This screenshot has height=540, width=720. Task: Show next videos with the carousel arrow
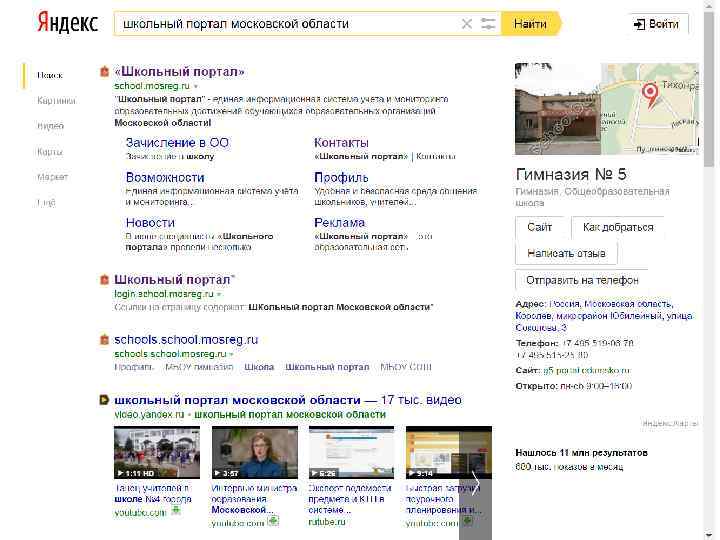pyautogui.click(x=475, y=482)
